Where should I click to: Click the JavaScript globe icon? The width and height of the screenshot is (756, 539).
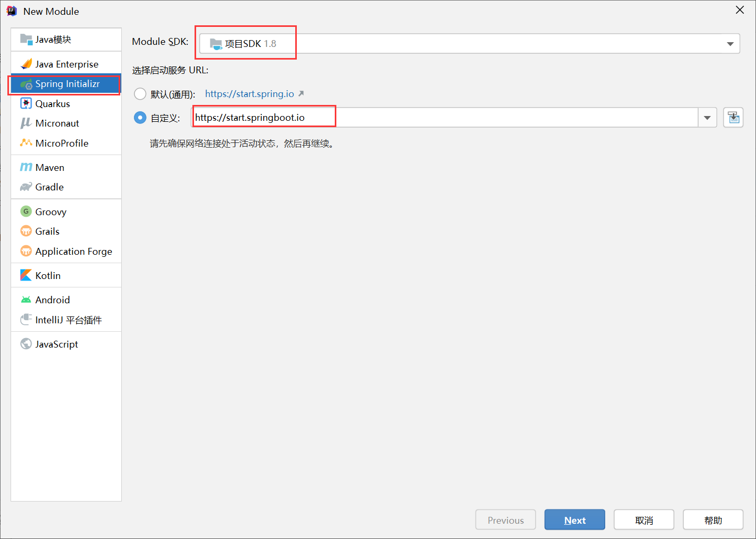click(26, 344)
